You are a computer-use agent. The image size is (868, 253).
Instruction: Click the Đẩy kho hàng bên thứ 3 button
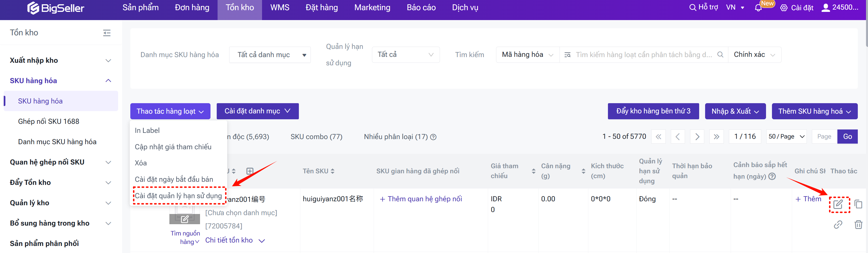coord(653,111)
